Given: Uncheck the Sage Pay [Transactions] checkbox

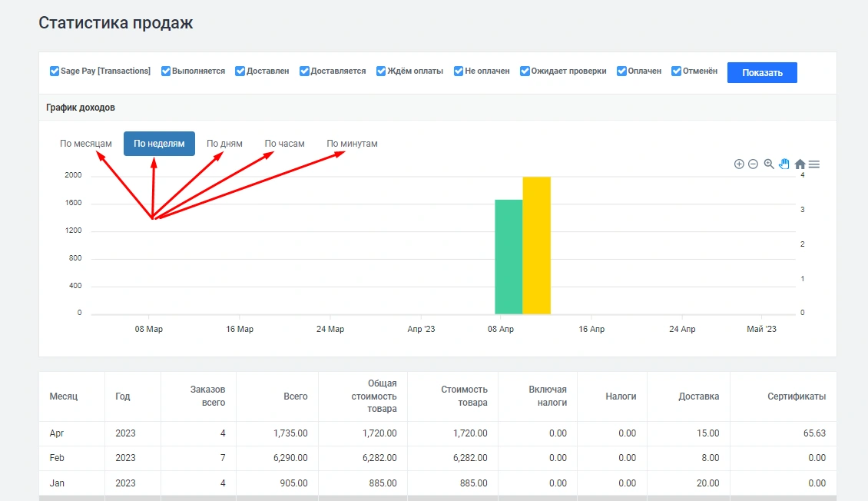Looking at the screenshot, I should [55, 71].
